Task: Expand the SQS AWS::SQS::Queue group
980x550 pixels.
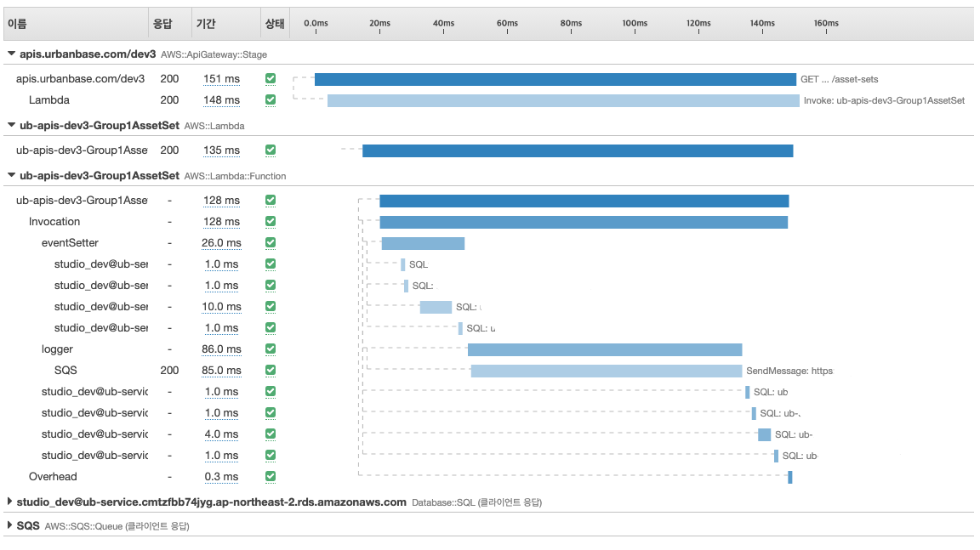Action: 11,526
